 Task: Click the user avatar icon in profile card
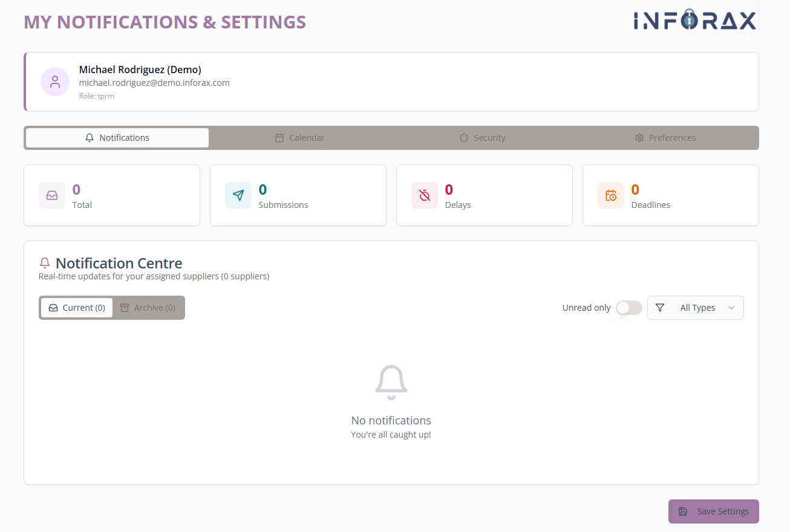55,81
